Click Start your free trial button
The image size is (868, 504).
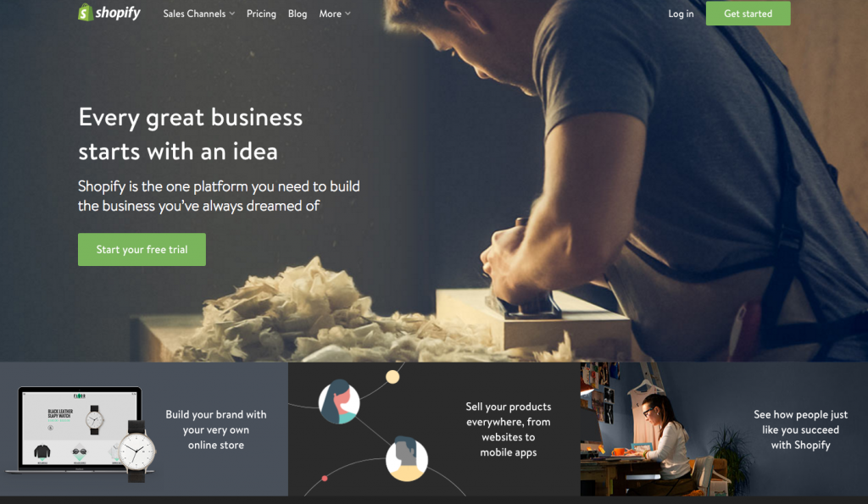tap(142, 250)
